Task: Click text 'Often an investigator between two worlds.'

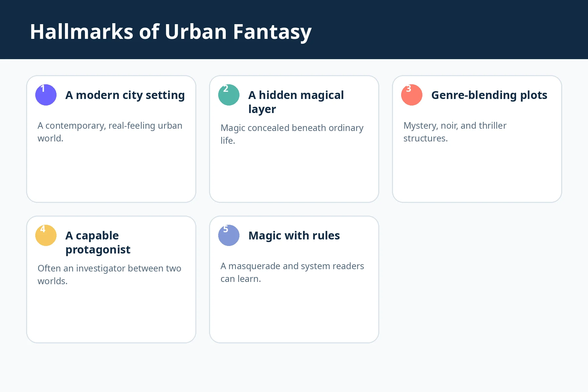Action: click(x=109, y=275)
